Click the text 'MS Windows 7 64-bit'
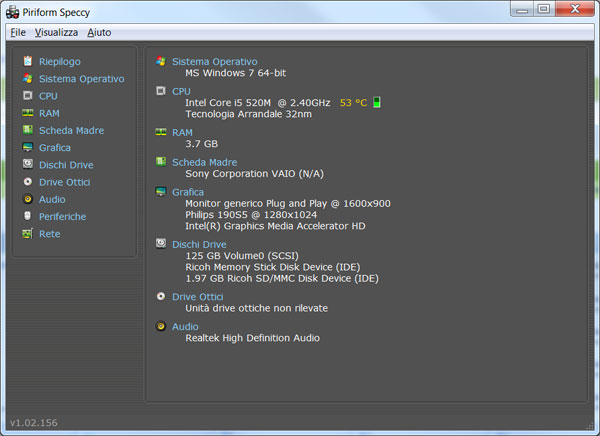 click(x=235, y=73)
